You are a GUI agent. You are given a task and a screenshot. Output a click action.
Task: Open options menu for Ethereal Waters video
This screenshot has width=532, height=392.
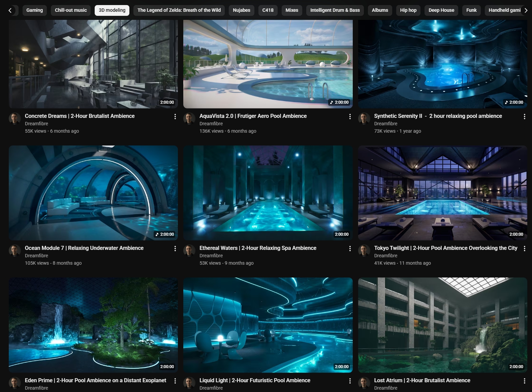(x=350, y=249)
